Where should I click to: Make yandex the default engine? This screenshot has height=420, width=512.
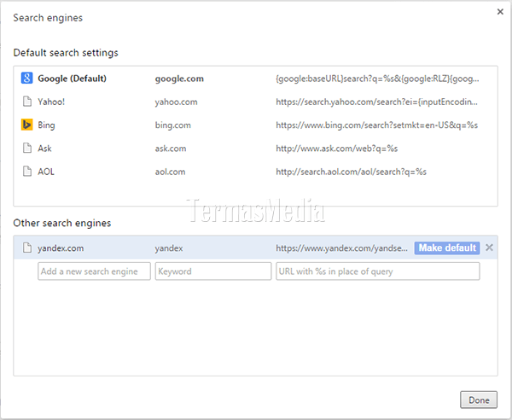point(447,248)
